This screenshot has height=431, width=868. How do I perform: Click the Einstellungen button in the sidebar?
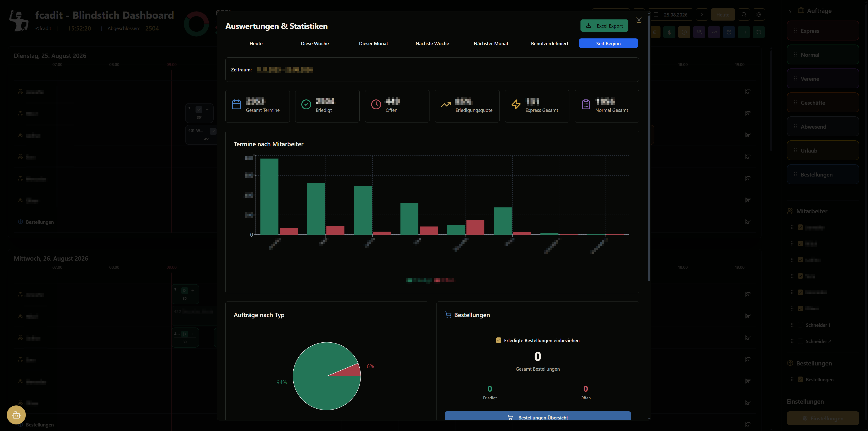click(823, 418)
